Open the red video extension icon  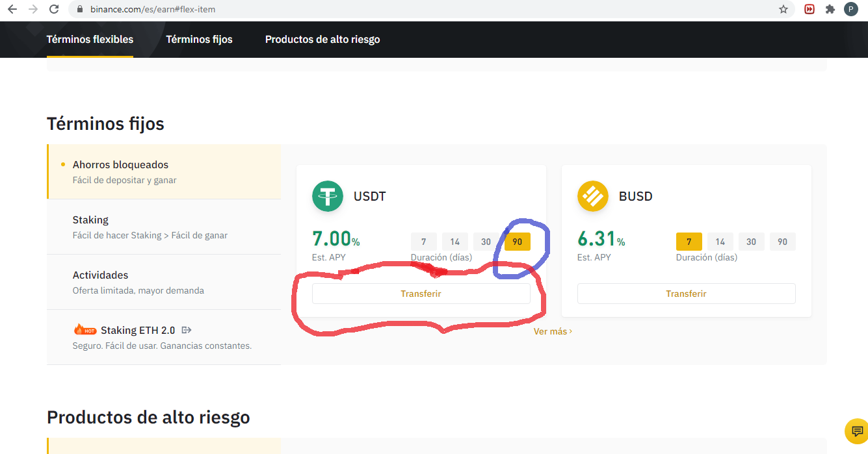[x=809, y=9]
